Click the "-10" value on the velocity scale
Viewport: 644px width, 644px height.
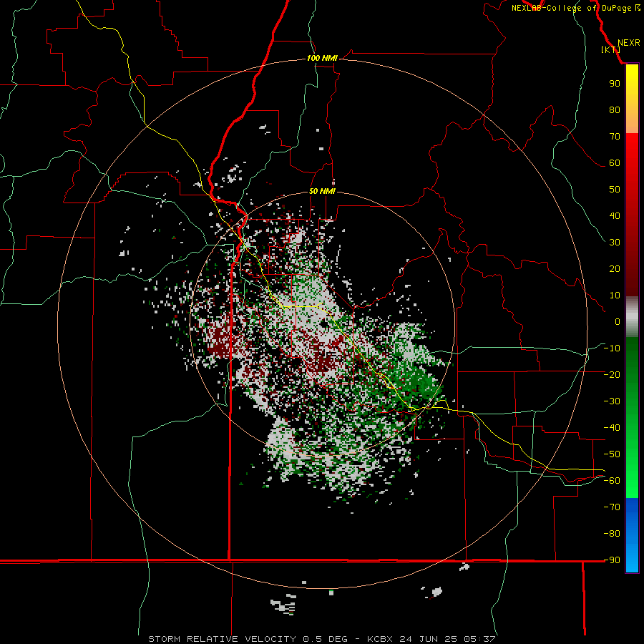click(x=612, y=348)
